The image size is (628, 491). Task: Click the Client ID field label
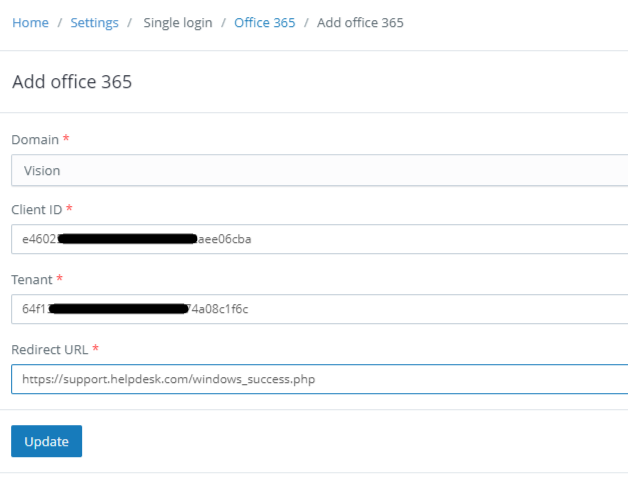point(36,209)
